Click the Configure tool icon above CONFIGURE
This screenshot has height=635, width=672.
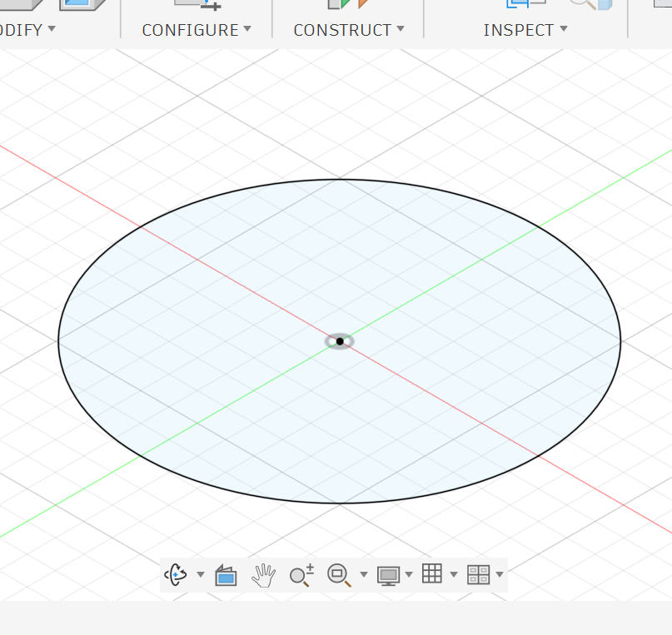[197, 5]
